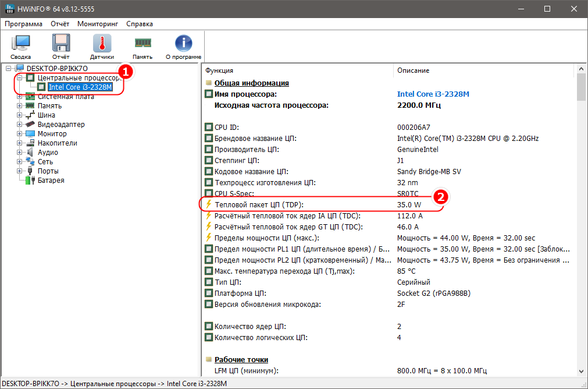
Task: Open Датчики sensors thermometer icon
Action: coord(102,43)
